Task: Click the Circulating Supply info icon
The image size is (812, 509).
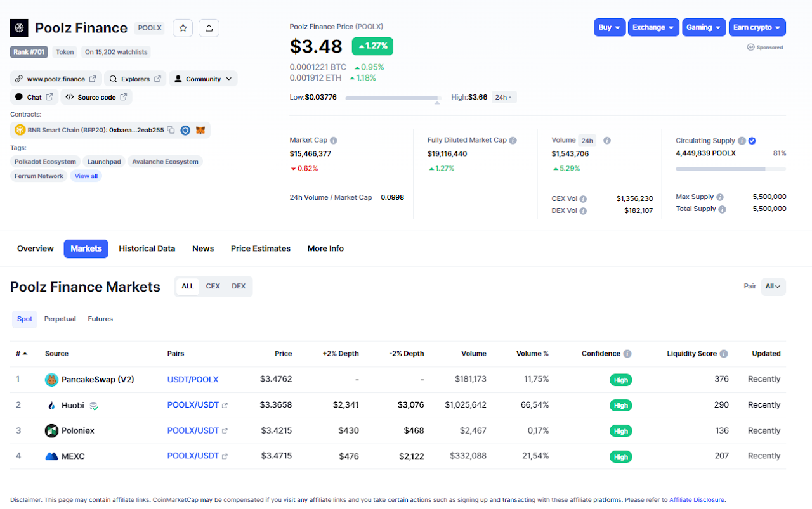Action: pyautogui.click(x=742, y=141)
